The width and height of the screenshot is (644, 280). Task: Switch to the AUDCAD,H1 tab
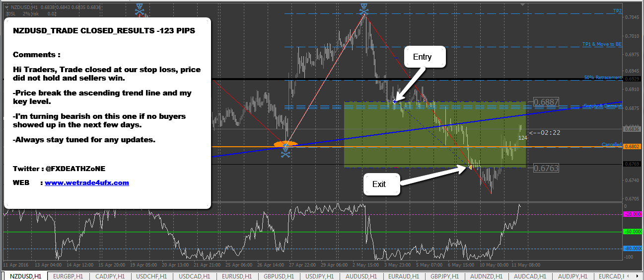(x=530, y=276)
